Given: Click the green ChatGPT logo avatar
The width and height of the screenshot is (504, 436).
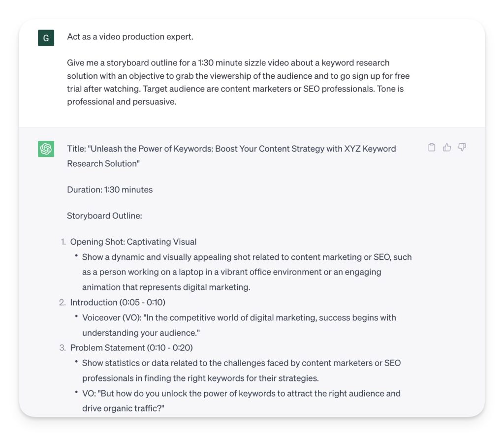Looking at the screenshot, I should click(46, 149).
